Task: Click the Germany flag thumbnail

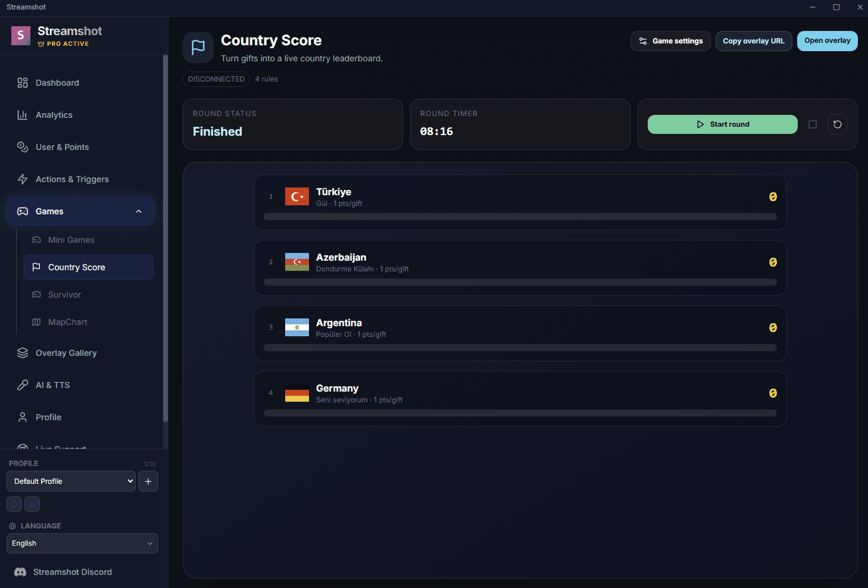Action: click(x=297, y=393)
